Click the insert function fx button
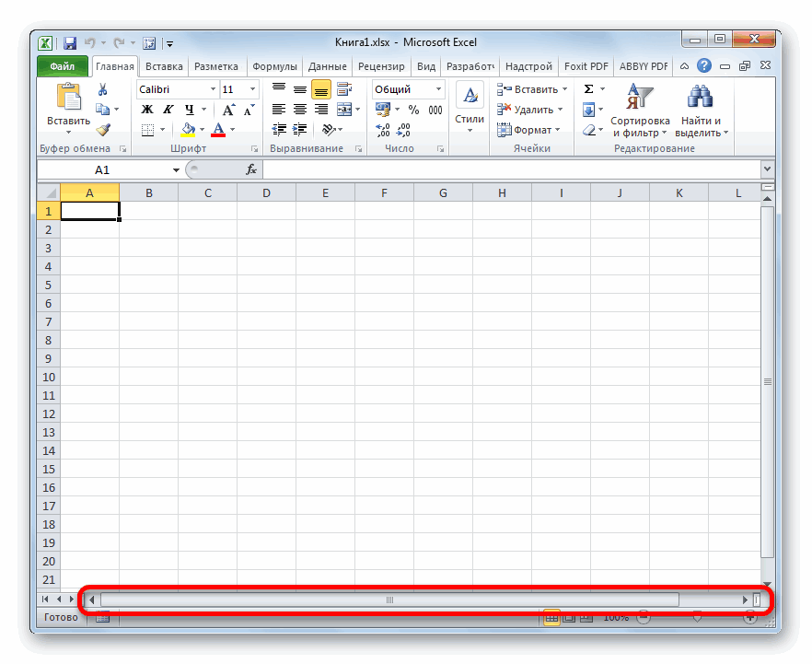812x664 pixels. click(251, 169)
